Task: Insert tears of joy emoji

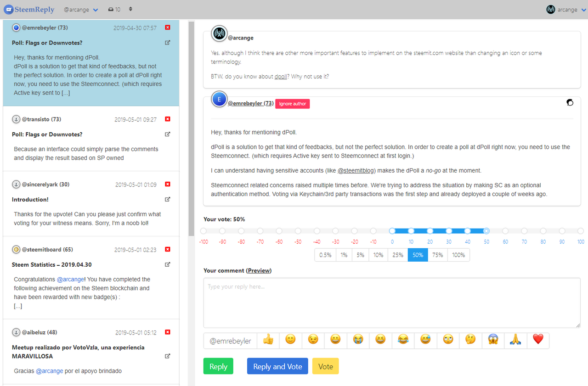Action: pos(403,341)
